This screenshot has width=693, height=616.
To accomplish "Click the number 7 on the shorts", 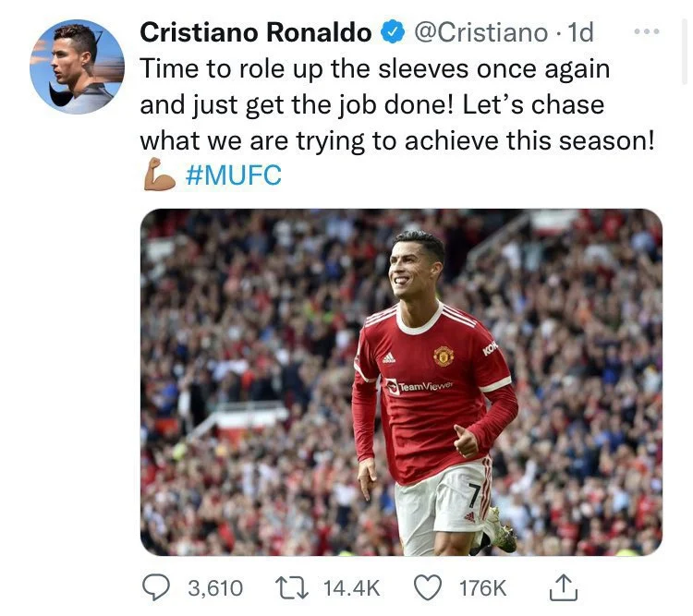I will coord(474,495).
